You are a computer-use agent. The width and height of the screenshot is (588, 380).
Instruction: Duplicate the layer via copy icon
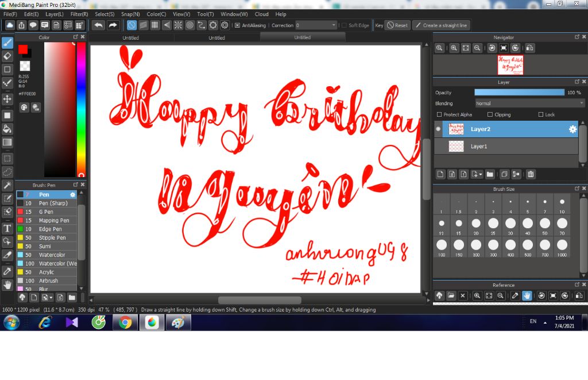(504, 174)
